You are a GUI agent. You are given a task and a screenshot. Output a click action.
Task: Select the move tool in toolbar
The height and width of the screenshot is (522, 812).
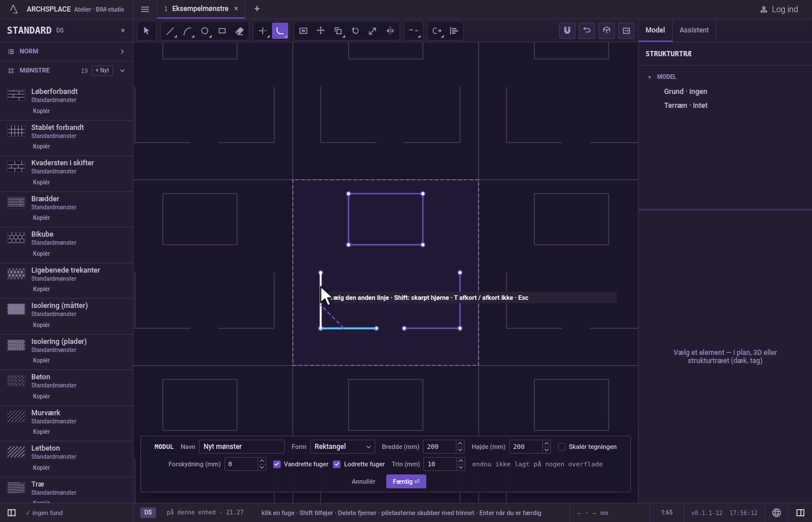coord(321,31)
